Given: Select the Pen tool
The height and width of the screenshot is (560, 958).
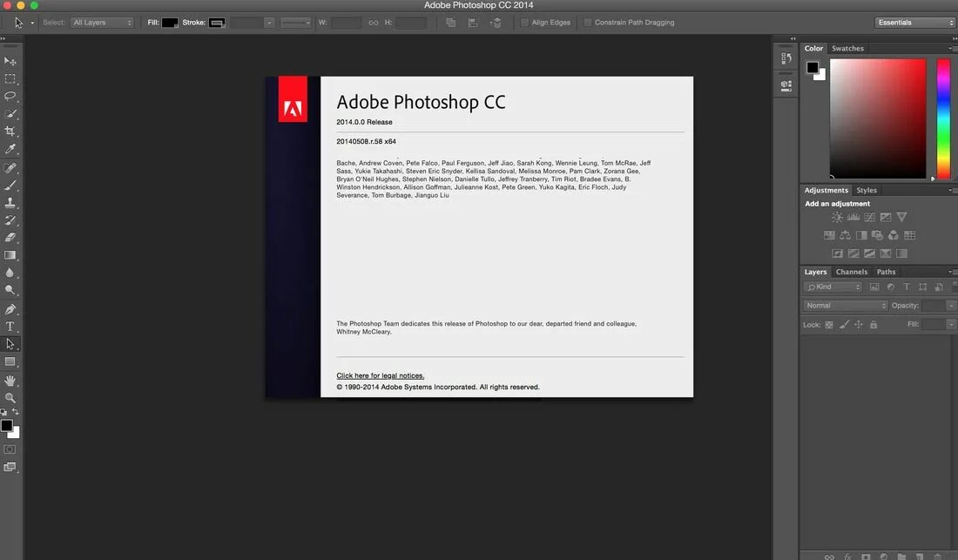Looking at the screenshot, I should pos(10,309).
